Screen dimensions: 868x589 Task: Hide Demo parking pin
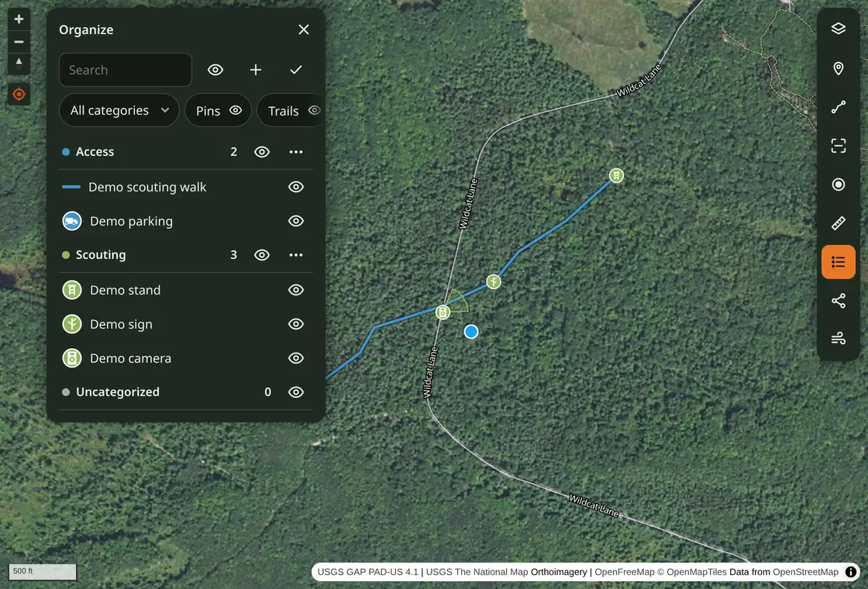tap(296, 221)
